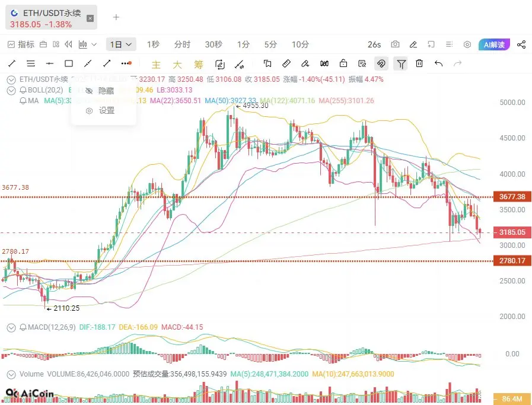Click the 26s countdown timer
The height and width of the screenshot is (405, 532).
[374, 44]
